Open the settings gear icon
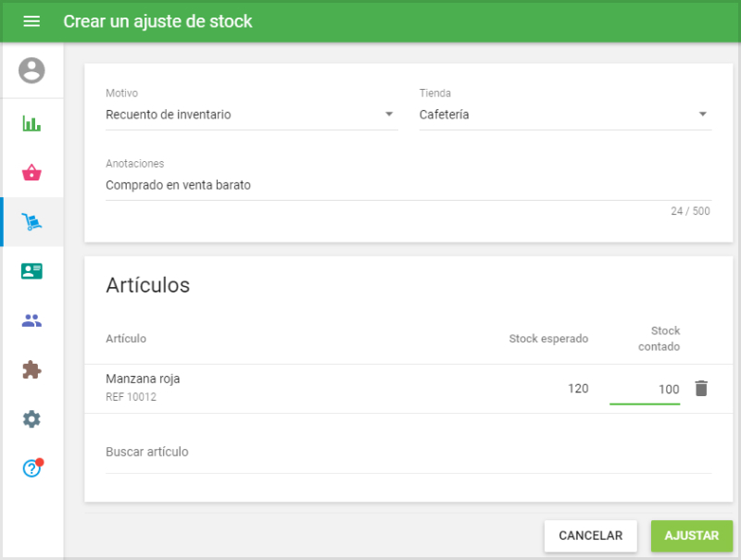This screenshot has height=560, width=741. (x=31, y=419)
